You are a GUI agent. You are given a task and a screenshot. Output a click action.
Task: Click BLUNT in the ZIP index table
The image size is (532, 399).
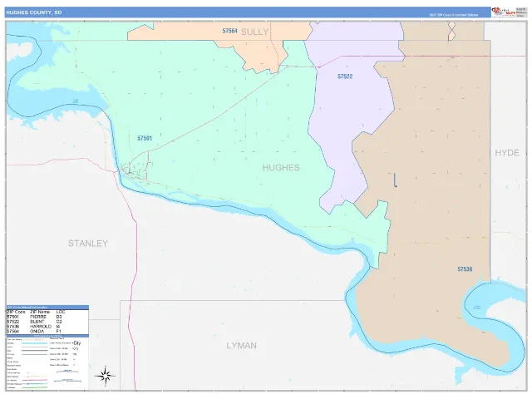[37, 322]
